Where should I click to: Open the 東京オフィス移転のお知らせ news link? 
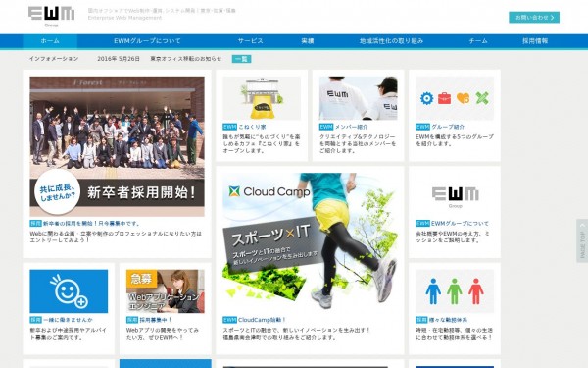185,59
